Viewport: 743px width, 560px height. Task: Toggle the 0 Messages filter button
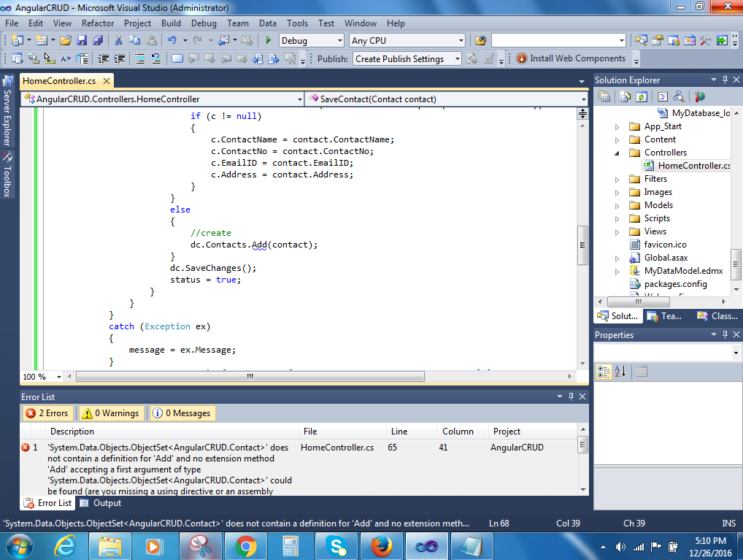pos(182,413)
